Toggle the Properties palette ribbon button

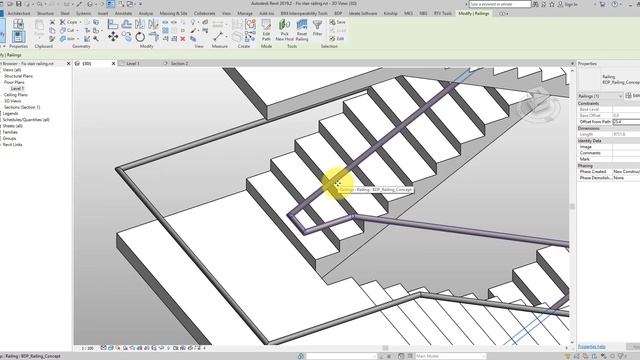18,37
